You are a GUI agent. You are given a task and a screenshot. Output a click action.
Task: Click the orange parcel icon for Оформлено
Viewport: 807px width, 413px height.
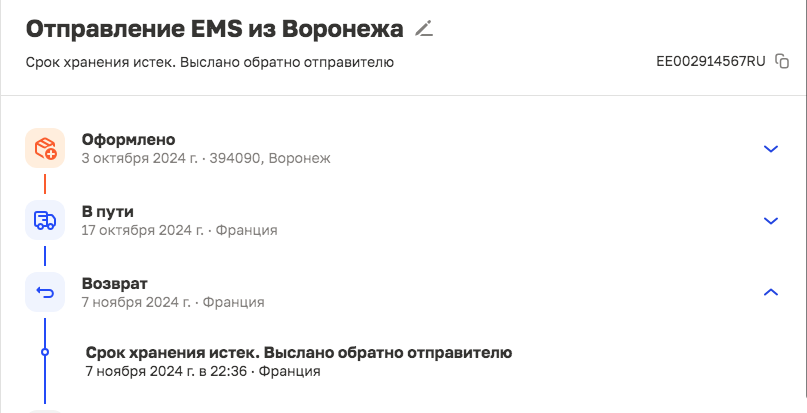[45, 148]
